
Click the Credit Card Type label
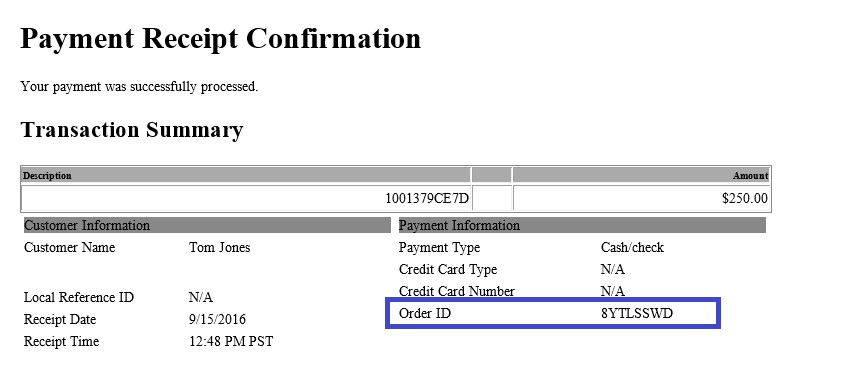(x=448, y=270)
